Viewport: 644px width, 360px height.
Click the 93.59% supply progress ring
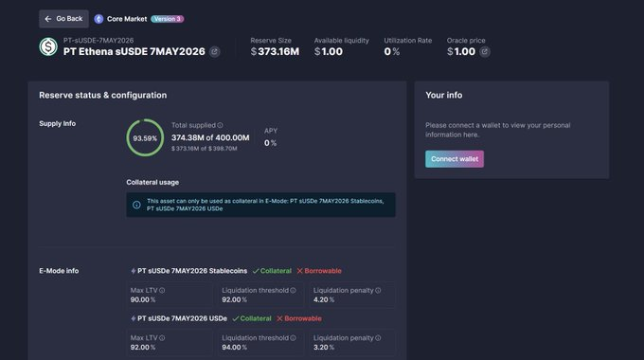coord(145,137)
